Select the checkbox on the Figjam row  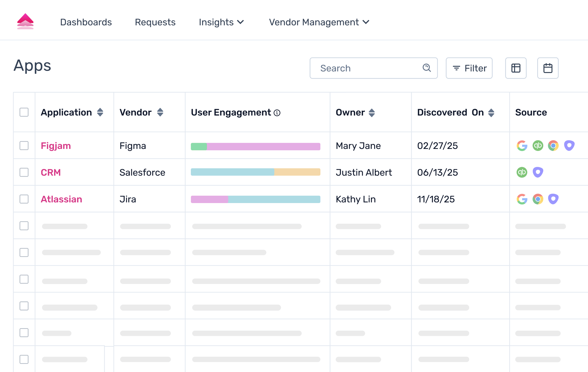click(x=24, y=145)
